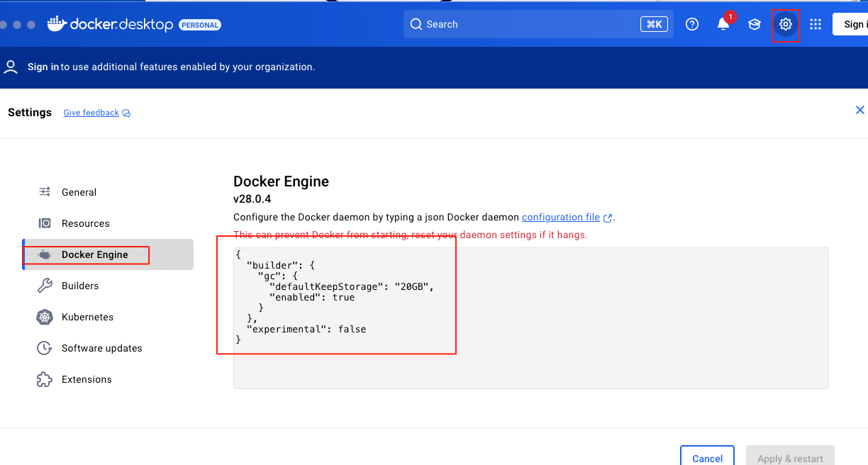Click the Extensions puzzle piece icon
Image resolution: width=868 pixels, height=465 pixels.
45,379
